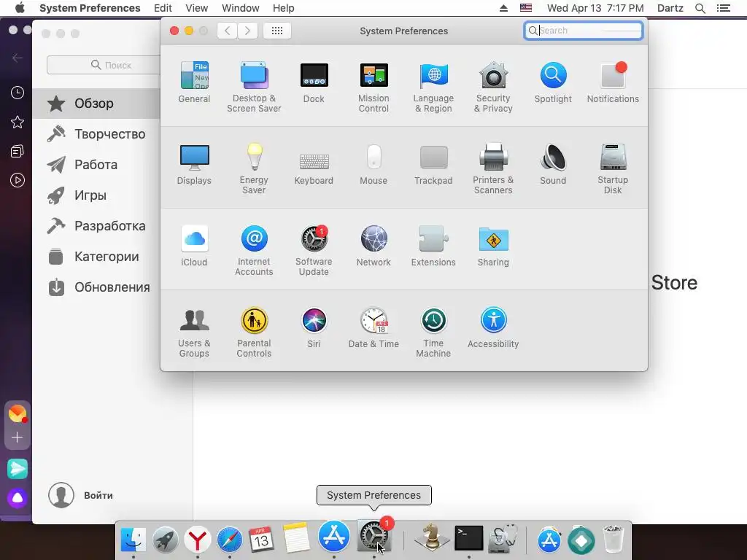Open Mission Control preferences
This screenshot has width=747, height=560.
coord(374,87)
